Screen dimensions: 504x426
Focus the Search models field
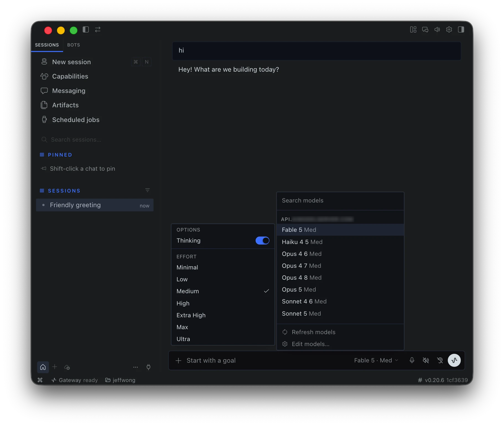[340, 201]
